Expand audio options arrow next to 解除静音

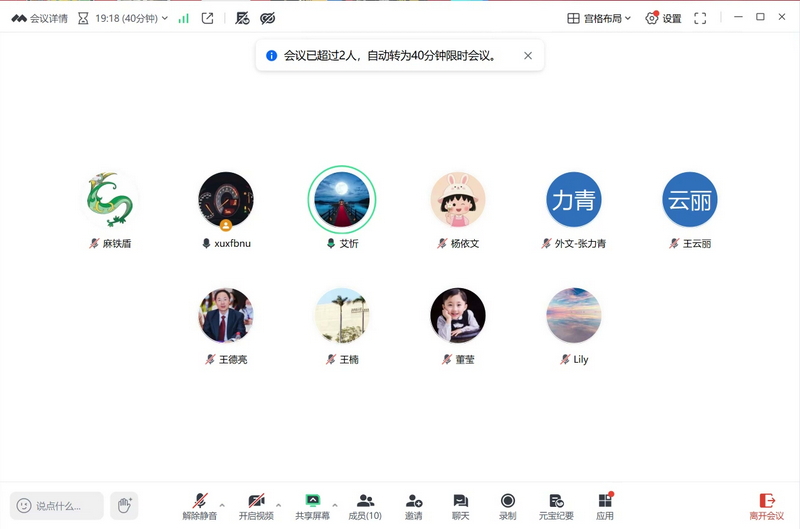[222, 506]
